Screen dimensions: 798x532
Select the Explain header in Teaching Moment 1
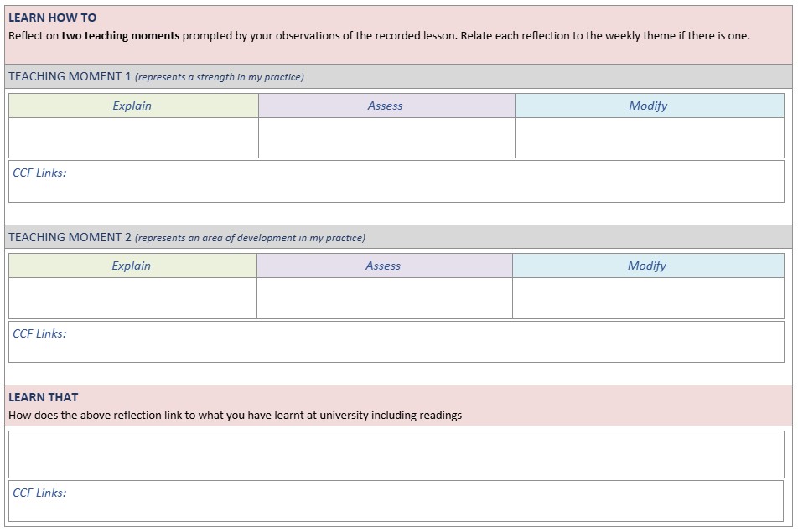point(132,106)
